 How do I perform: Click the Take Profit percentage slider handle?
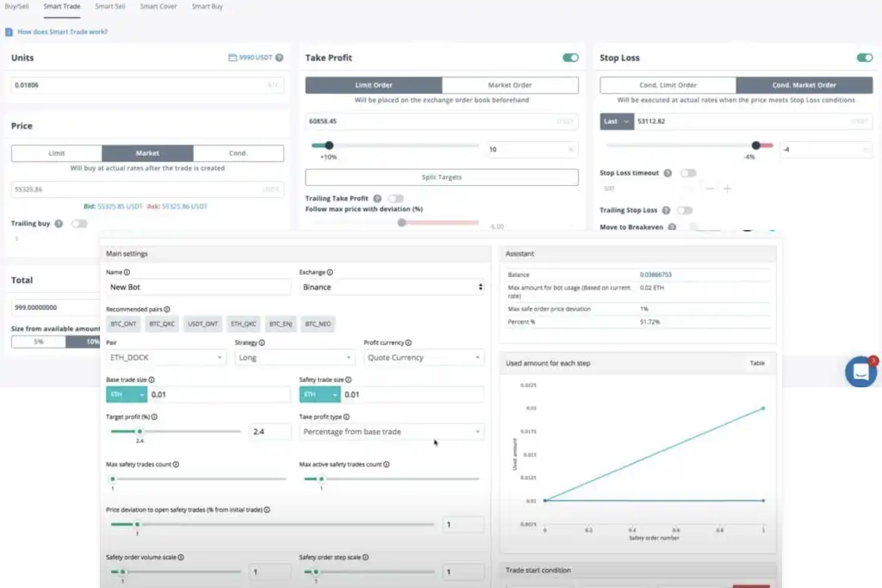pos(329,145)
